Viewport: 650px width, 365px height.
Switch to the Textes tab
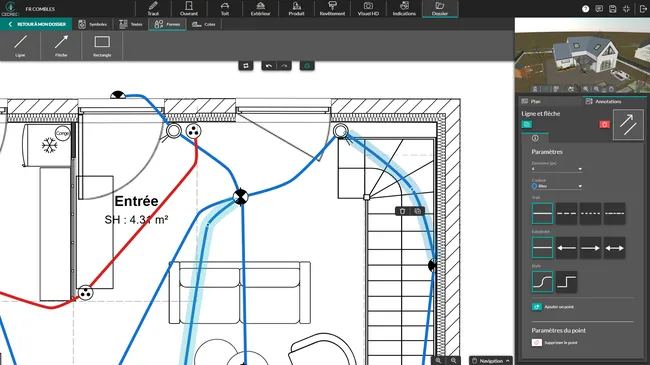131,24
